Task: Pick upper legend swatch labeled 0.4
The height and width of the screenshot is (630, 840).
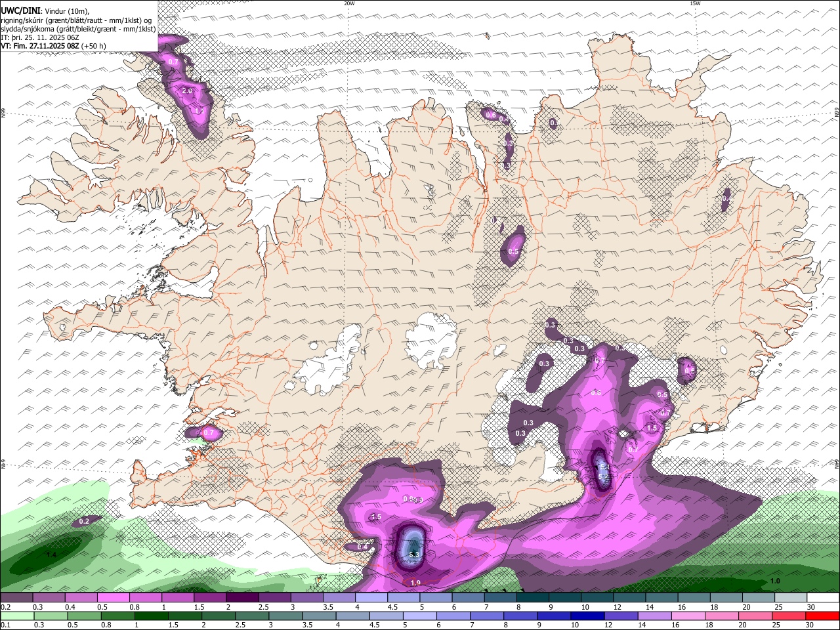Action: coord(81,598)
